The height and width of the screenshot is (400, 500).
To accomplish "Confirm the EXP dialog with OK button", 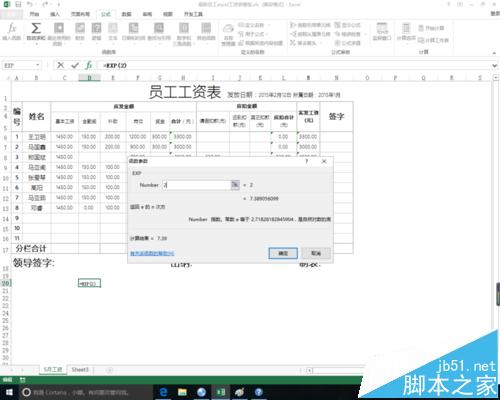I will click(283, 253).
